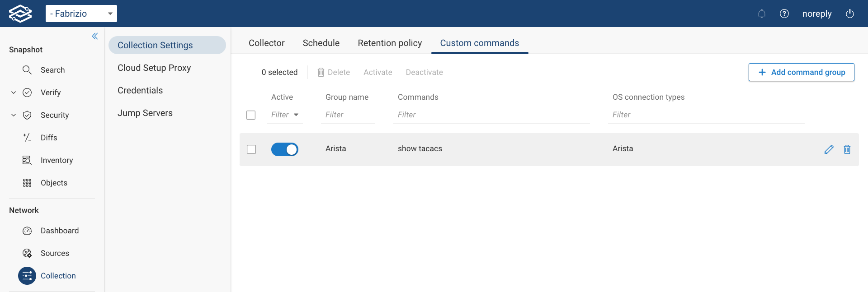Click the Search magnifier icon
This screenshot has height=292, width=868.
click(27, 70)
